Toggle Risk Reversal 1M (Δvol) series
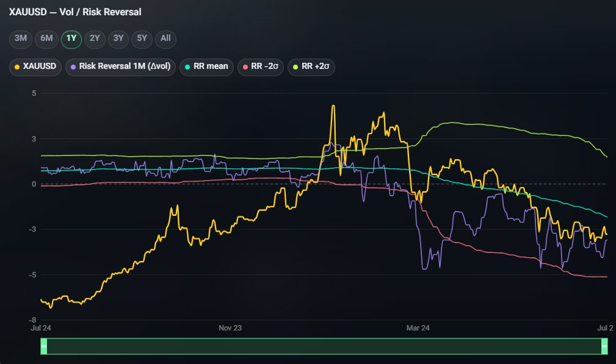616x364 pixels. [x=121, y=66]
